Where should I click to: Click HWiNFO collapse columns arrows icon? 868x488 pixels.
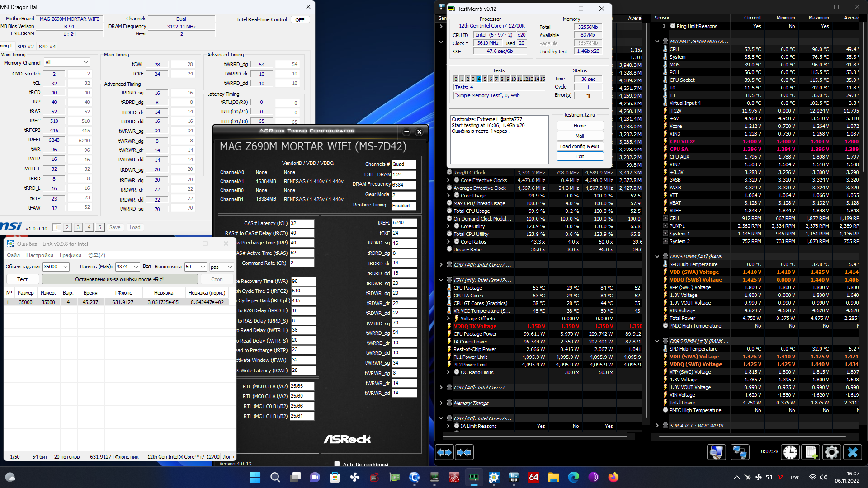click(464, 452)
